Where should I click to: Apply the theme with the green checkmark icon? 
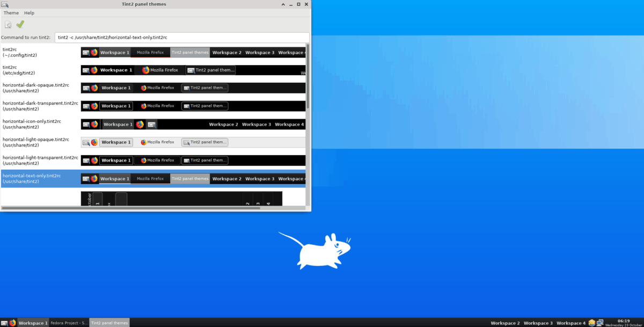(x=20, y=24)
